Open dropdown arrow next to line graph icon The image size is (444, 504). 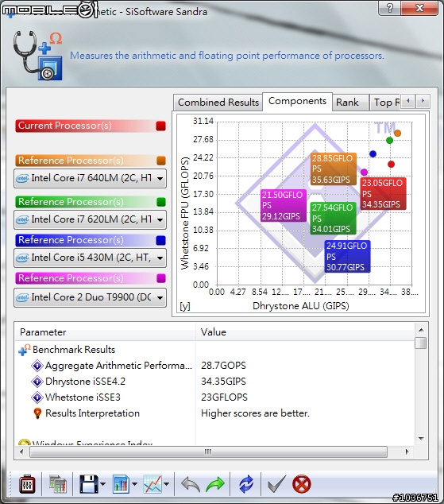click(x=166, y=484)
